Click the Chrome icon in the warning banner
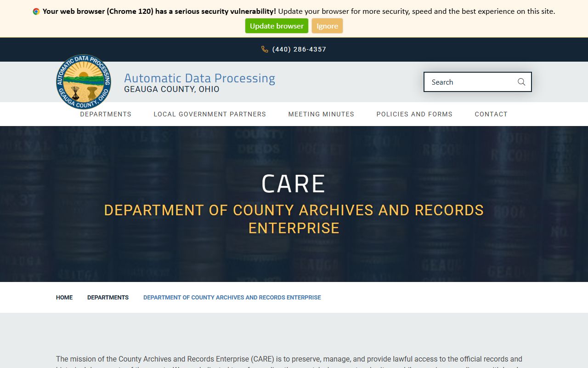 point(36,11)
